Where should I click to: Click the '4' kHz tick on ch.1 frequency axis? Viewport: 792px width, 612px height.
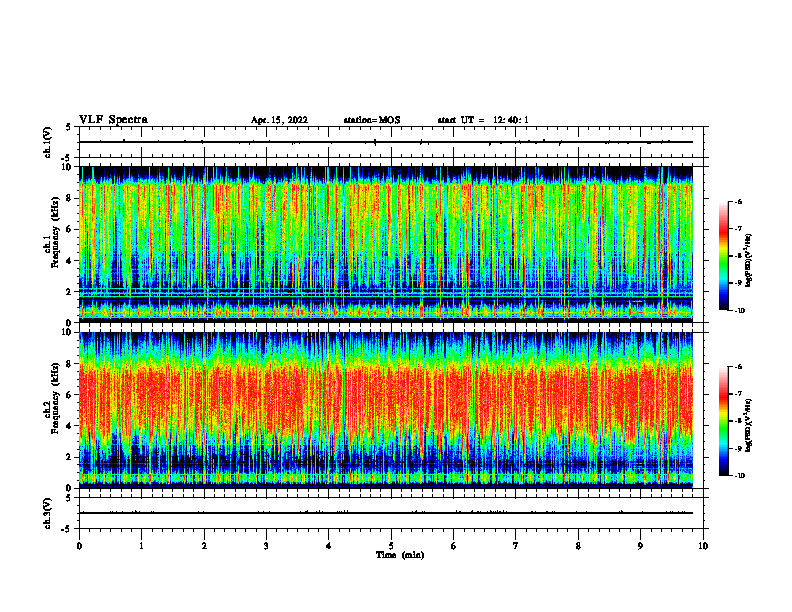tap(69, 261)
